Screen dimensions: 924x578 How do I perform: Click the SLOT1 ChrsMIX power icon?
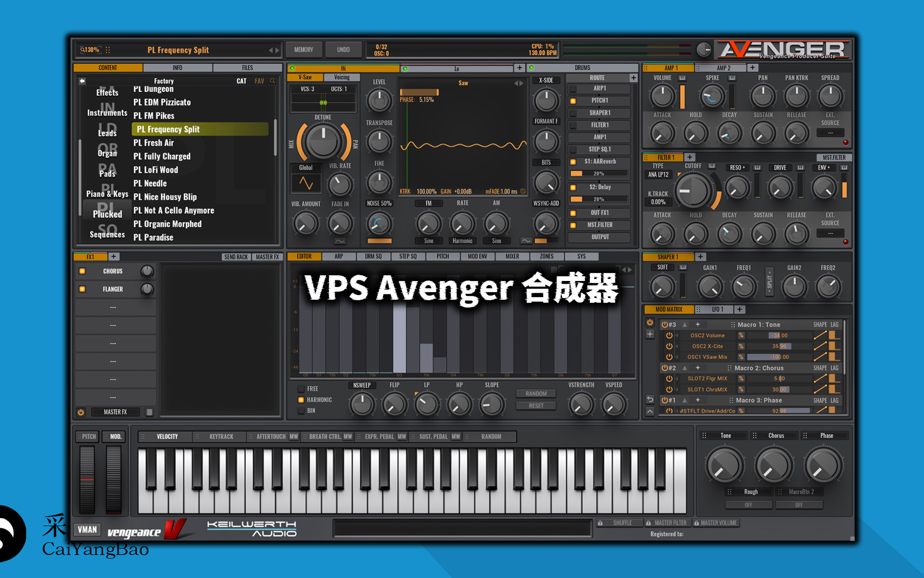pyautogui.click(x=669, y=390)
